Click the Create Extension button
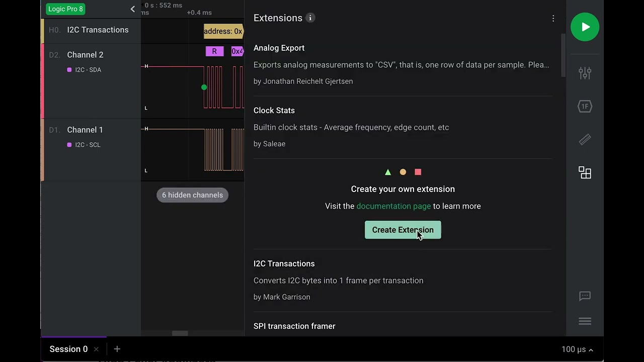Image resolution: width=644 pixels, height=362 pixels. coord(403,230)
